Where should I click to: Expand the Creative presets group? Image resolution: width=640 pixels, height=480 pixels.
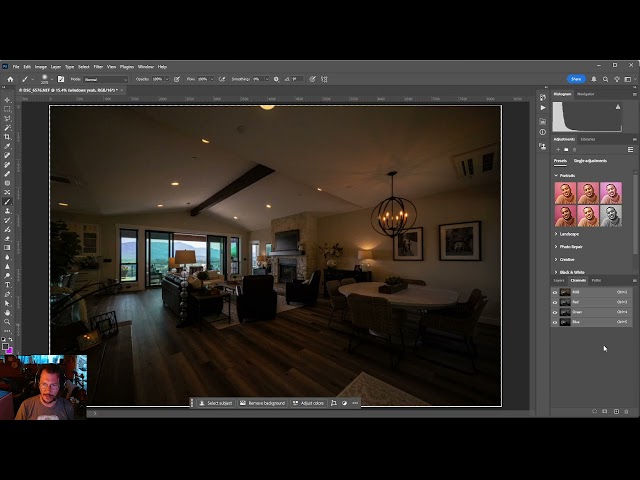[556, 259]
